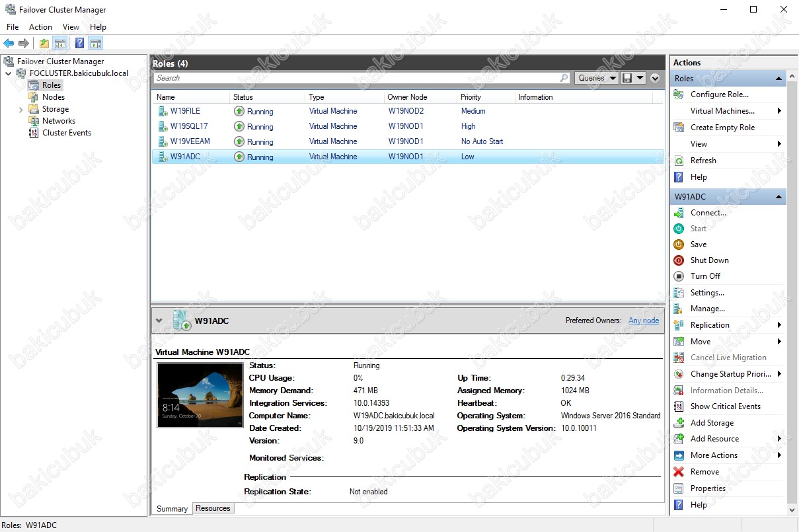Click the roles Search input field
The width and height of the screenshot is (799, 532).
361,78
